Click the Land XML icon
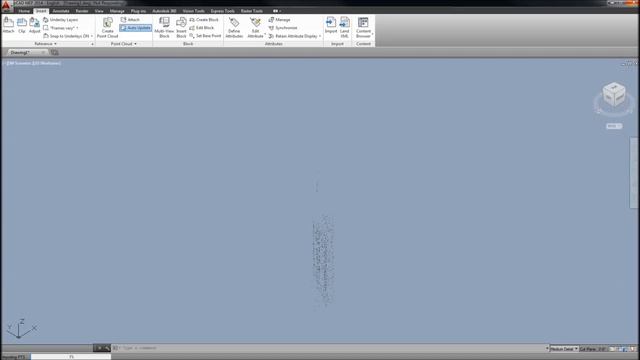640x360 pixels. pyautogui.click(x=344, y=27)
